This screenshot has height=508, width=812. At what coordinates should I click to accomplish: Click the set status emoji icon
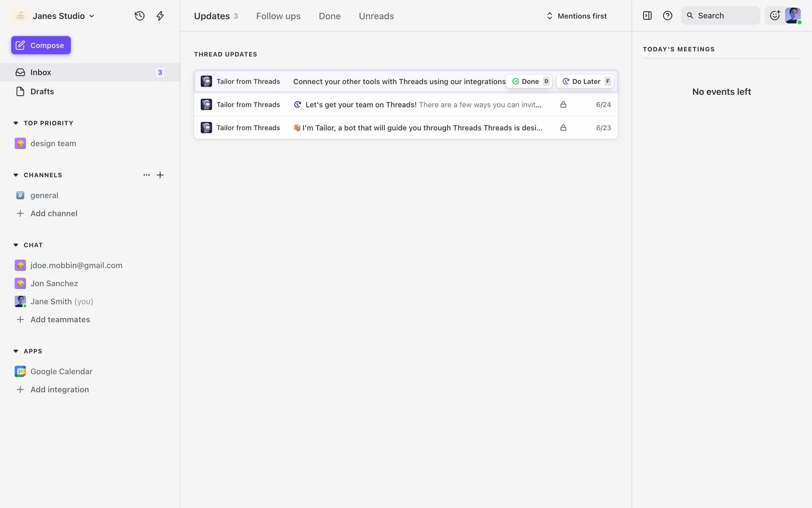(x=775, y=16)
